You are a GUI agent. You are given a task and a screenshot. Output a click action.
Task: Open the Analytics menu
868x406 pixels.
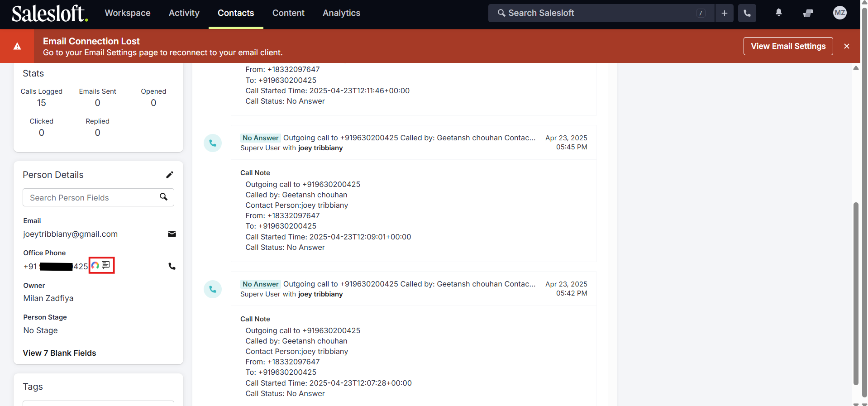[342, 13]
